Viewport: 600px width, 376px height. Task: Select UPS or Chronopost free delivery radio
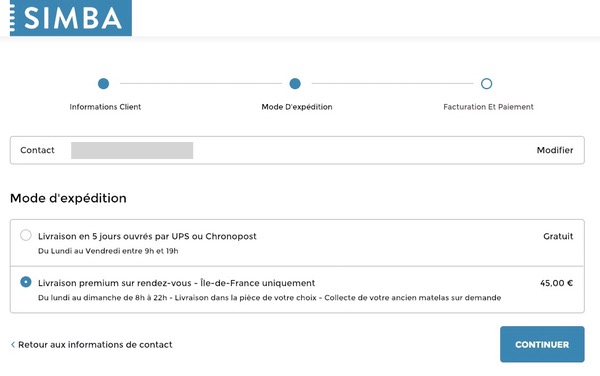pyautogui.click(x=26, y=235)
